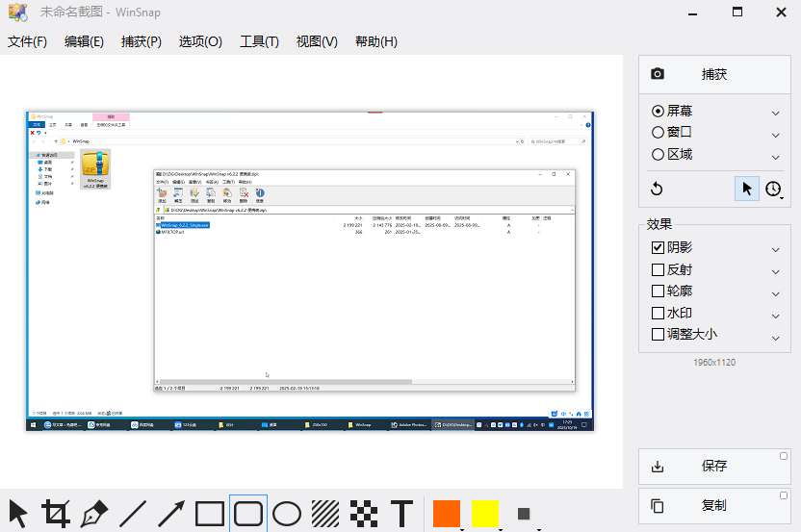Viewport: 801px width, 532px height.
Task: Click the 1960x1120 image size label
Action: (714, 363)
